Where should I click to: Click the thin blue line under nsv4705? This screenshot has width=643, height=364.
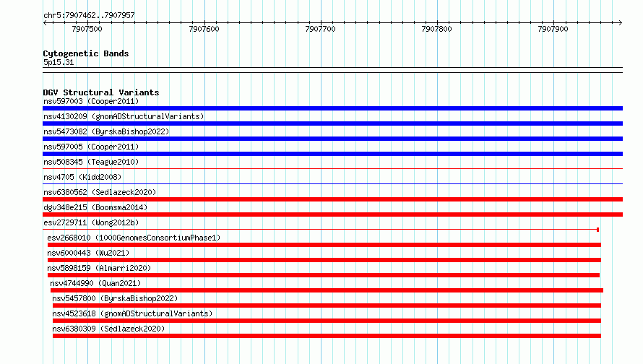point(332,183)
